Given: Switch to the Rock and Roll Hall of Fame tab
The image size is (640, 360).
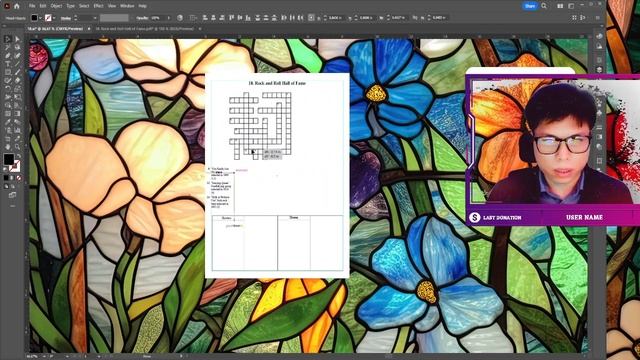Looking at the screenshot, I should click(x=144, y=29).
